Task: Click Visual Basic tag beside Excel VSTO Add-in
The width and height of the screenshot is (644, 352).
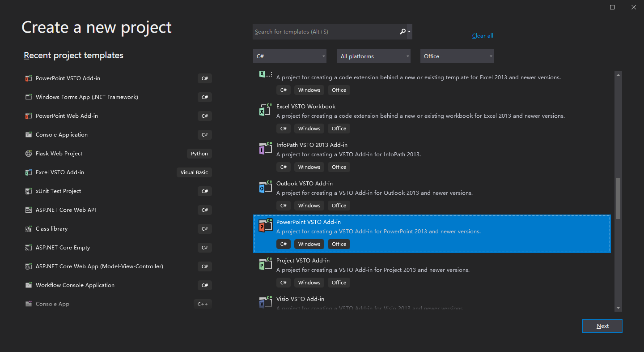Action: point(194,172)
